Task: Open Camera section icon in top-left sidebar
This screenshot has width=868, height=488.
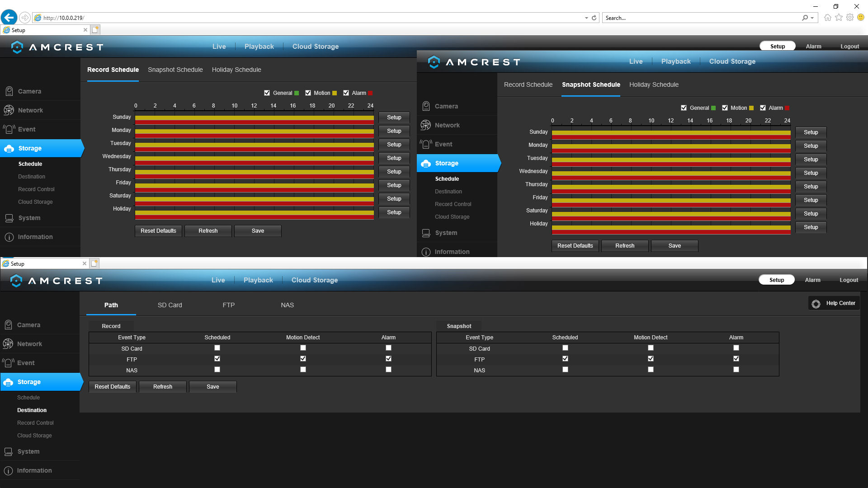Action: [x=9, y=91]
